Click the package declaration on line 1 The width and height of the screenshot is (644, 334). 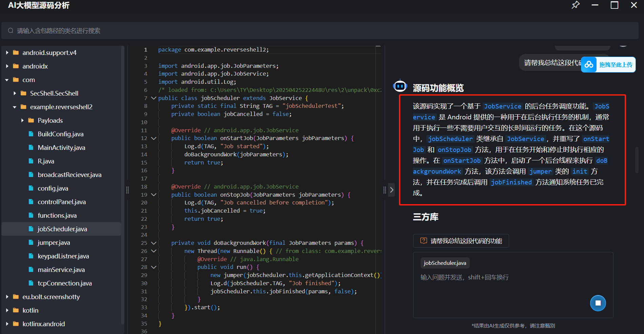[214, 50]
